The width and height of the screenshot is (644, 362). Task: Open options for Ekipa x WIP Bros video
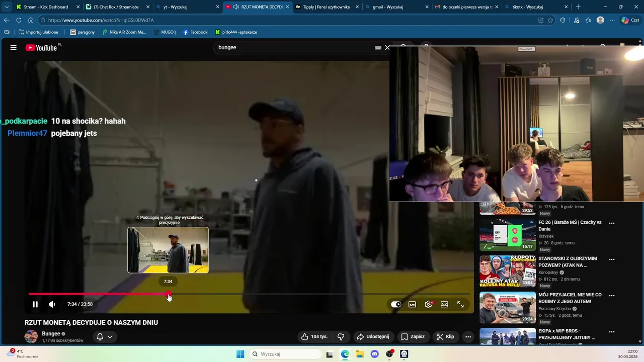tap(612, 332)
